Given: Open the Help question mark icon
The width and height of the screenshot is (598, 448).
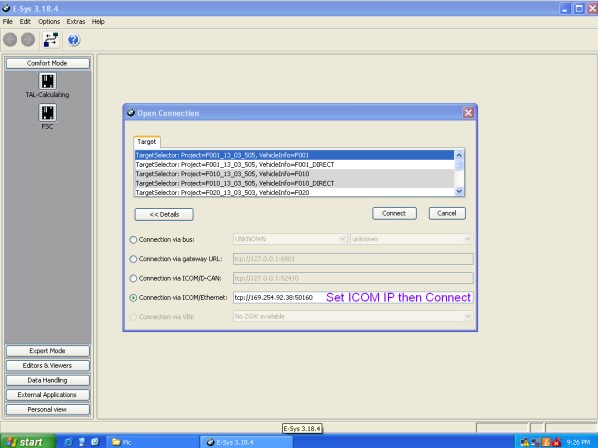Looking at the screenshot, I should (74, 40).
